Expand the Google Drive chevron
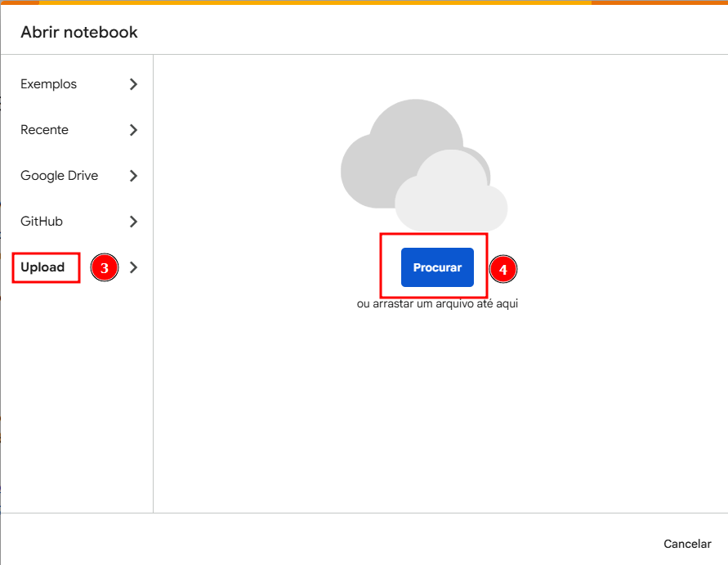This screenshot has width=728, height=565. [x=133, y=175]
